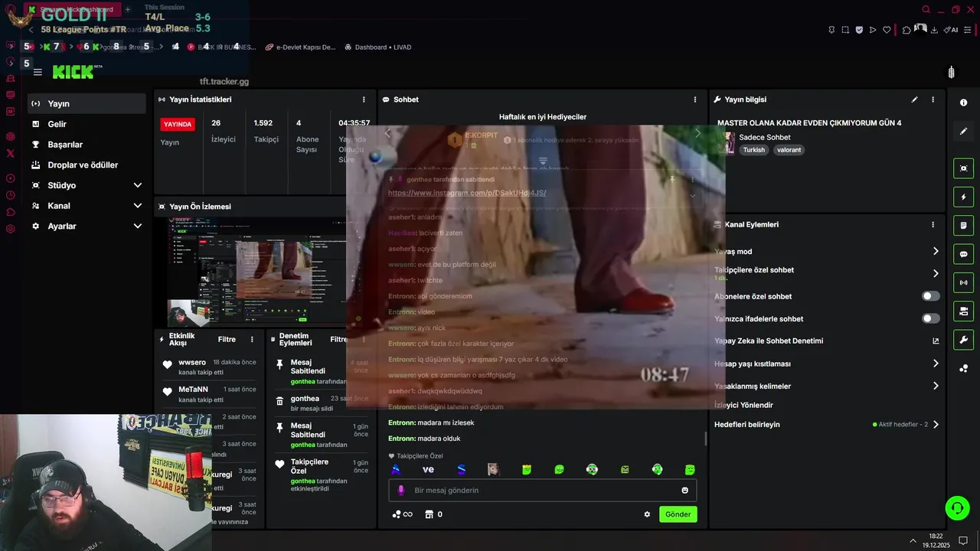
Task: Open the hamburger menu beside Kick logo
Action: [x=38, y=72]
